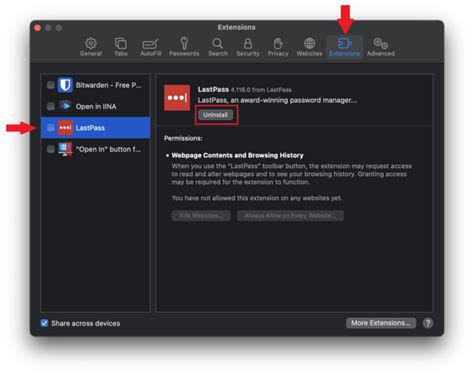The width and height of the screenshot is (474, 376).
Task: Select the "Open In" button f... row
Action: 96,149
